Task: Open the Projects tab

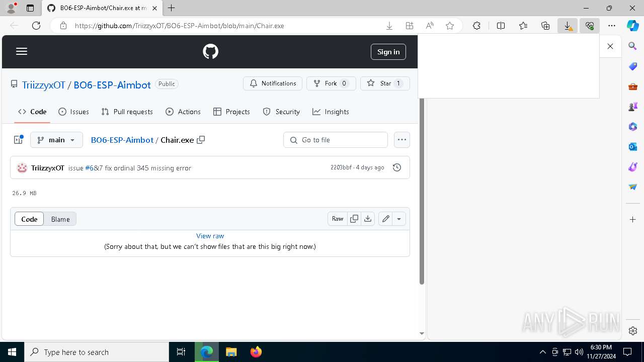Action: coord(231,112)
